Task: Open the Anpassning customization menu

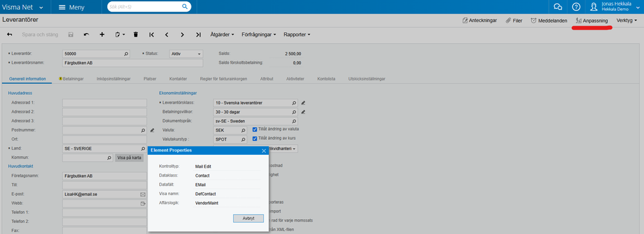Action: point(592,21)
